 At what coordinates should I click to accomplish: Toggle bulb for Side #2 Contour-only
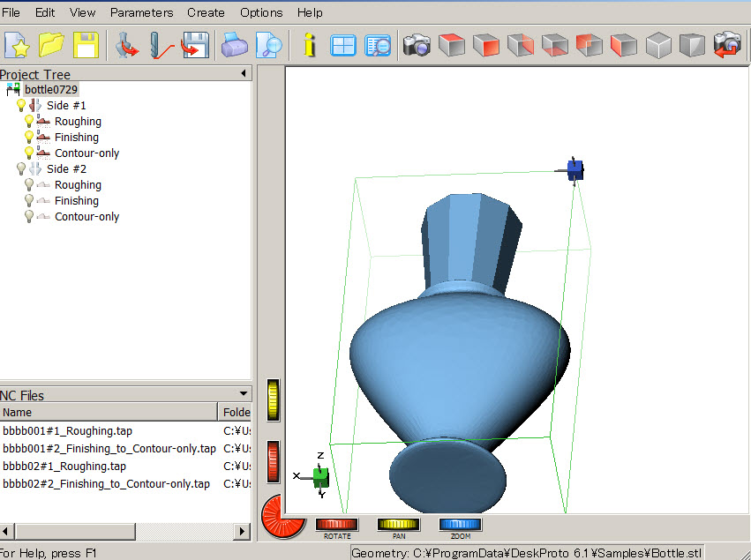[29, 216]
